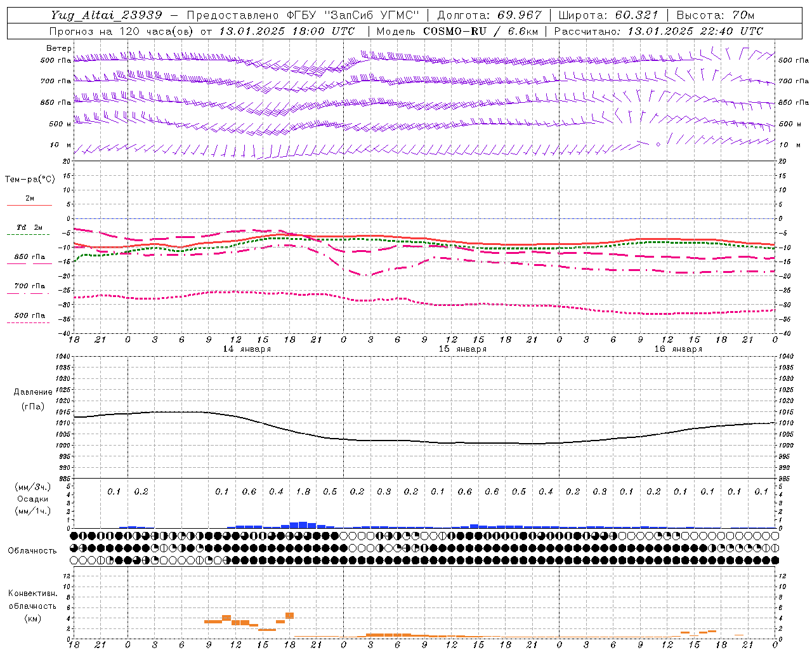Click the calm-wind circle symbol in 10 м row
812x650 pixels.
pos(658,145)
